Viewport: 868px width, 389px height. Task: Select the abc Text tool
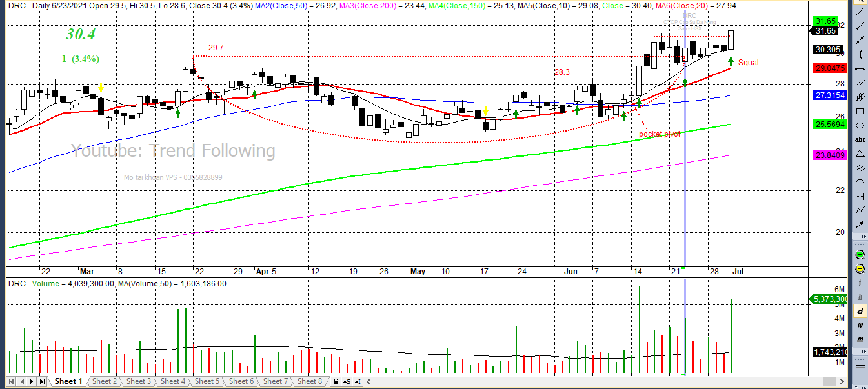(860, 139)
